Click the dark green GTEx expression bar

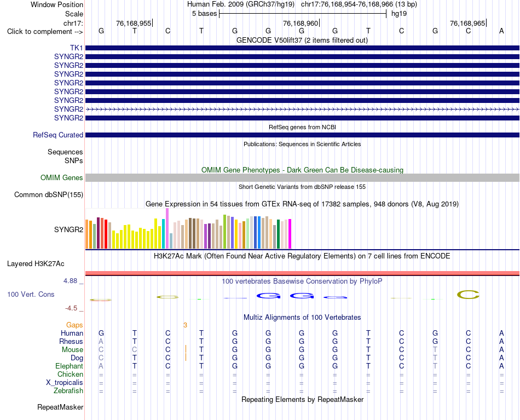pos(278,234)
